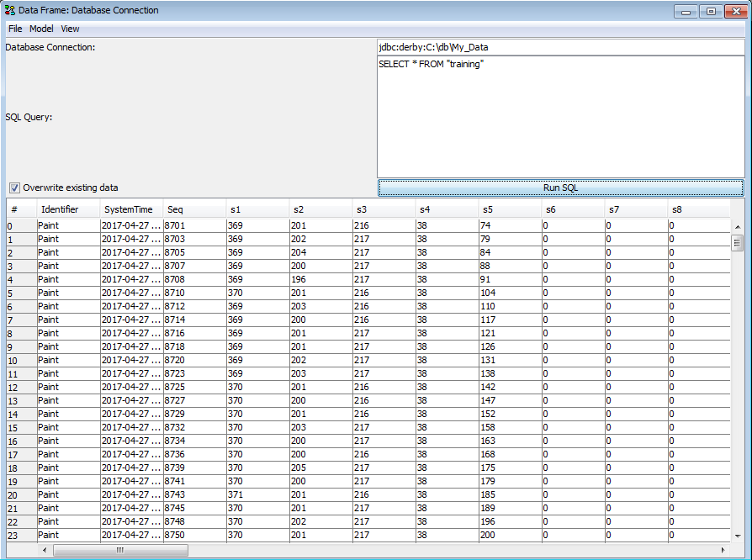Select the Seq column header

click(x=194, y=209)
